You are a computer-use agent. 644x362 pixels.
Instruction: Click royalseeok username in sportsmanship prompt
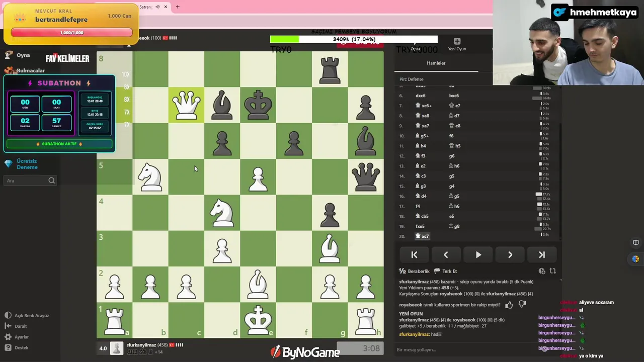click(x=411, y=305)
